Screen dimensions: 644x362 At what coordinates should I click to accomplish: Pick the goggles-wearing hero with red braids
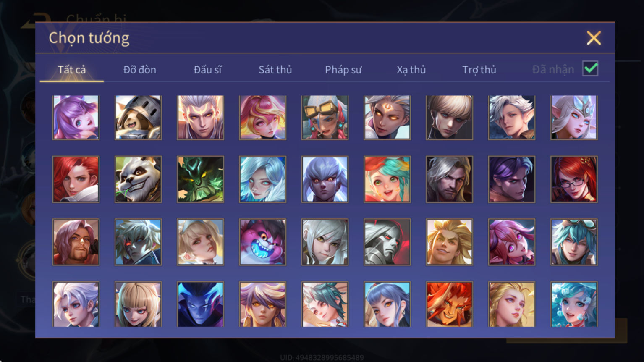(325, 117)
